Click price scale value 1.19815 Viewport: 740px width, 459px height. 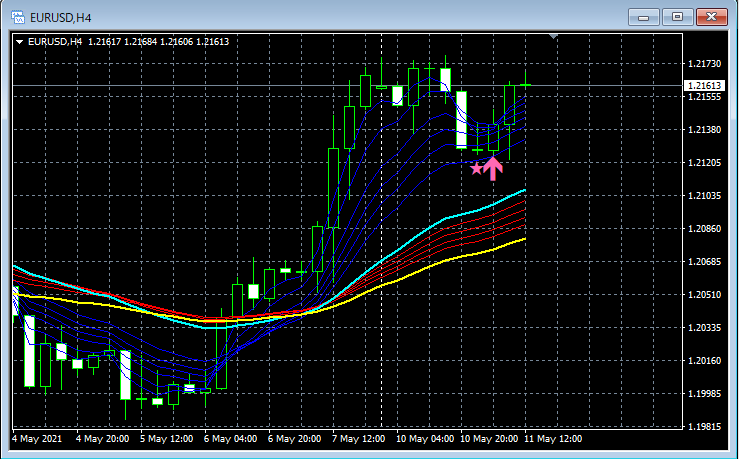[x=705, y=427]
